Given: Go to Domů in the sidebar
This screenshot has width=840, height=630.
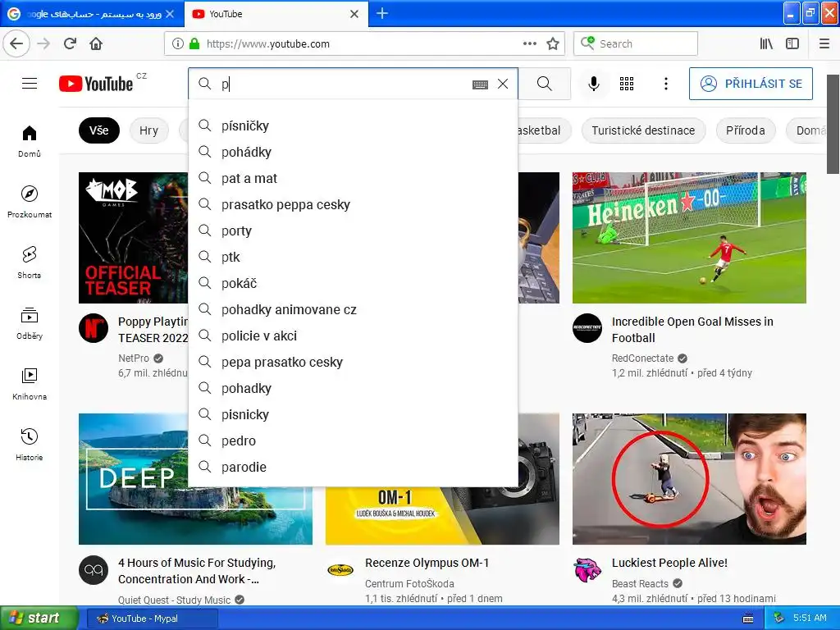Looking at the screenshot, I should point(30,141).
